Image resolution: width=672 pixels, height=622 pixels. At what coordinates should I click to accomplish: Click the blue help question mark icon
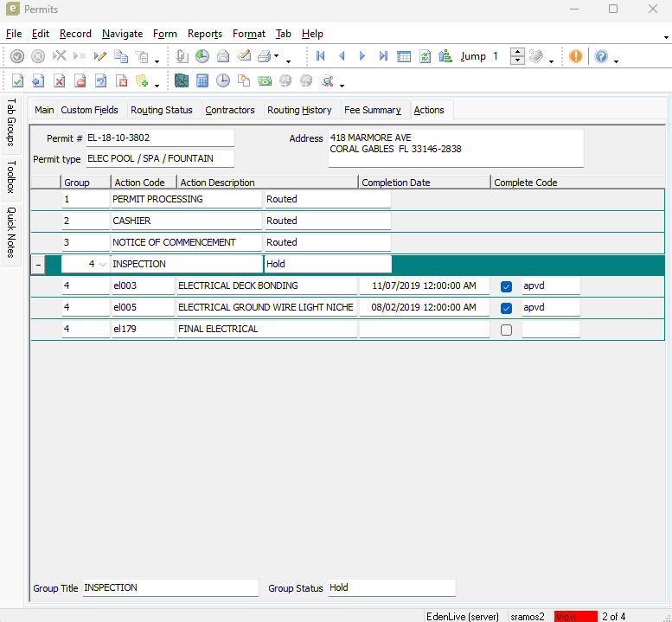601,56
